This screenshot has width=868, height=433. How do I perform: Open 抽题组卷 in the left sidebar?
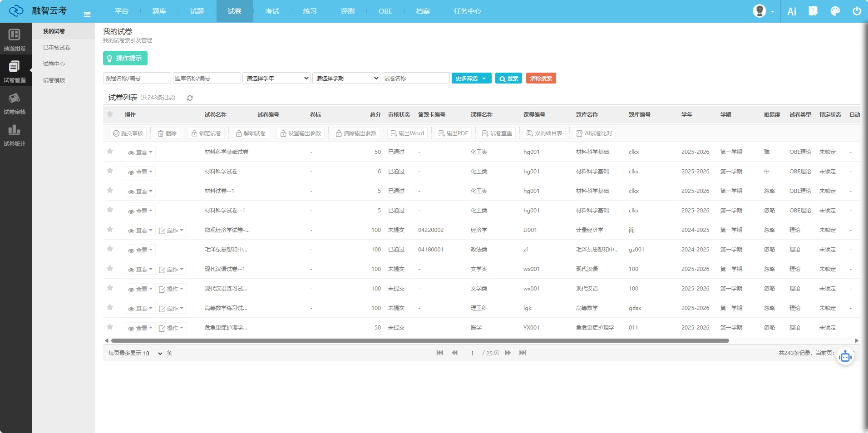tap(15, 40)
